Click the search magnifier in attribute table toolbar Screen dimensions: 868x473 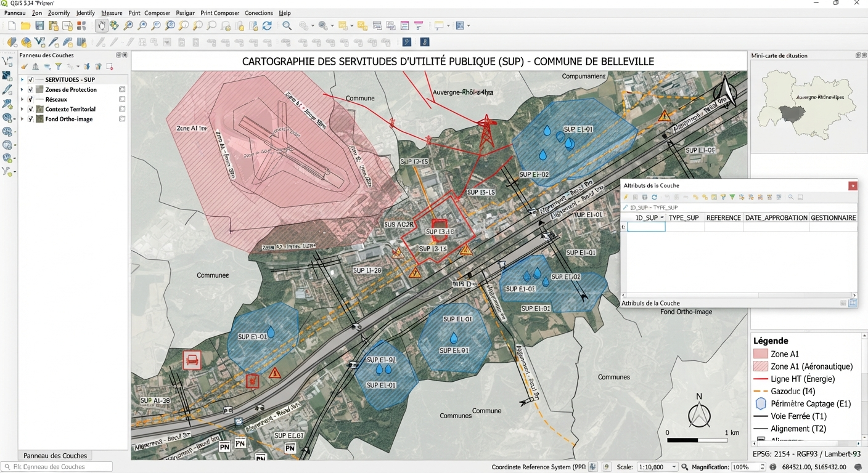(791, 197)
